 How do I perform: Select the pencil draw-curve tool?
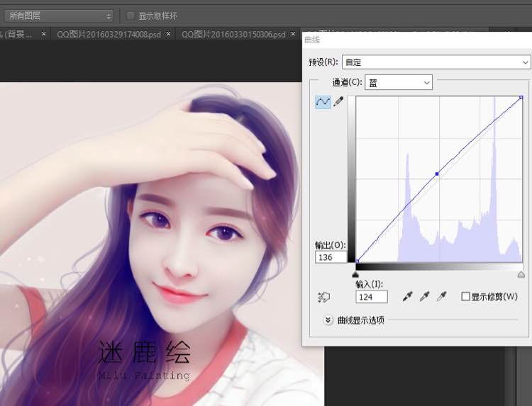tap(338, 102)
